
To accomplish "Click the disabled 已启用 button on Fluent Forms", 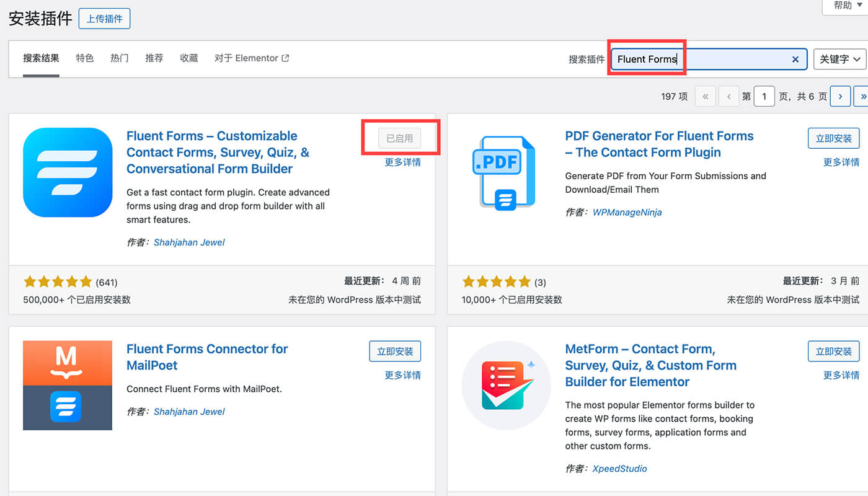I will click(x=399, y=138).
